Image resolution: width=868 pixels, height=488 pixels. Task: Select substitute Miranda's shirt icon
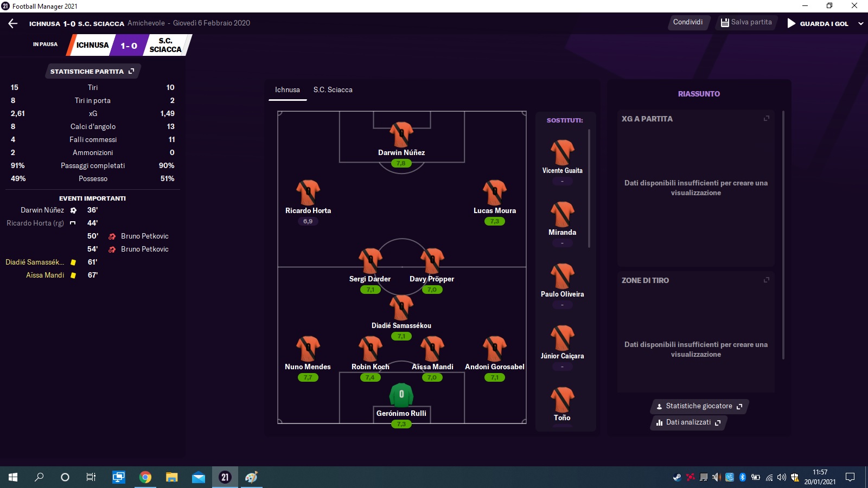point(563,214)
